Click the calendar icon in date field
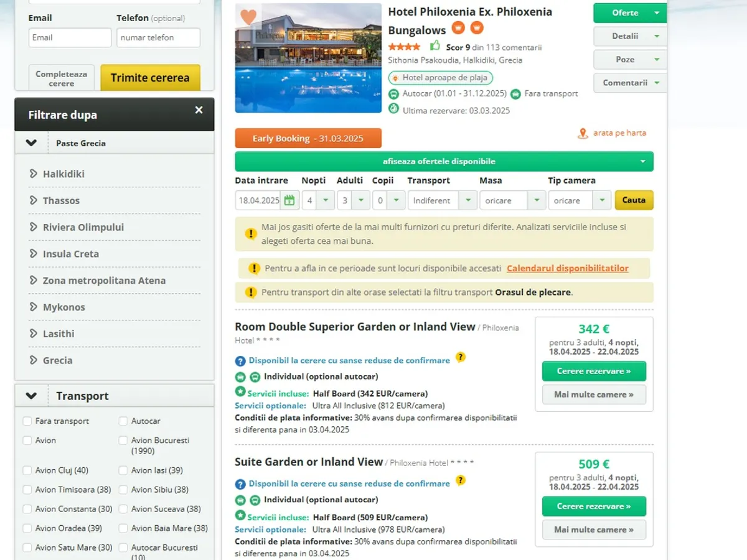 click(x=289, y=200)
